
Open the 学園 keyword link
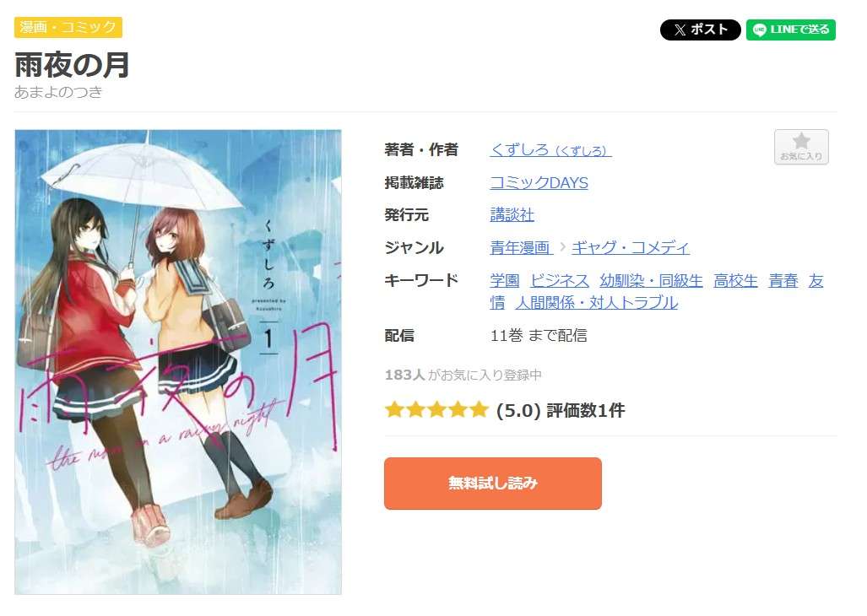pos(505,281)
